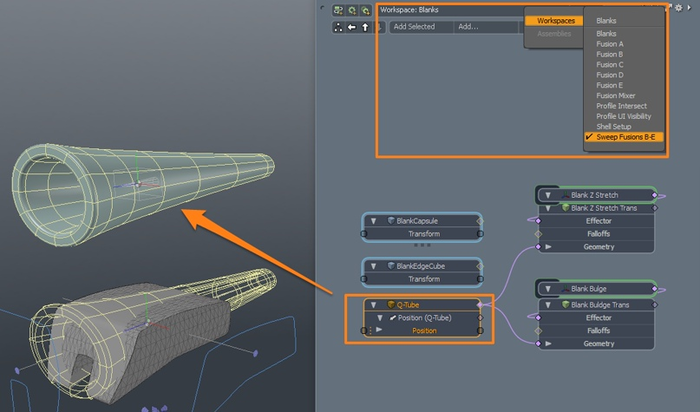
Task: Choose Fusion Mixer from workspace list
Action: coord(617,95)
